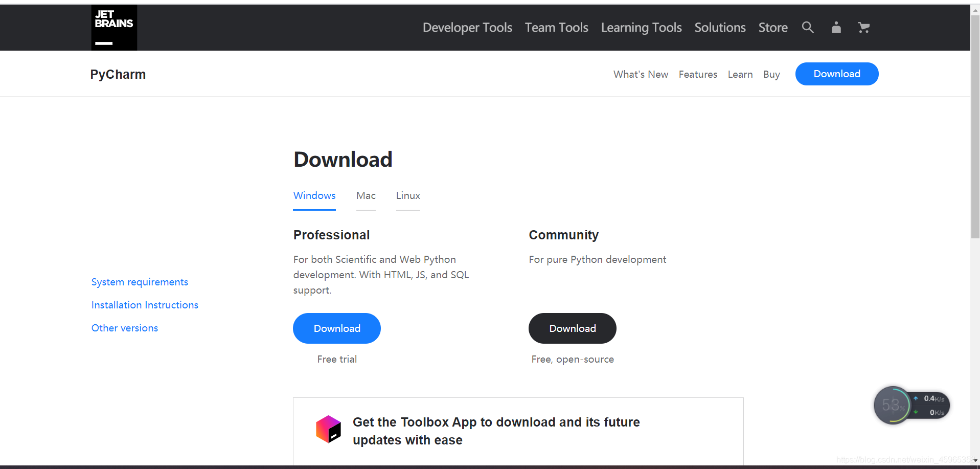
Task: Open Solutions menu
Action: pos(720,28)
